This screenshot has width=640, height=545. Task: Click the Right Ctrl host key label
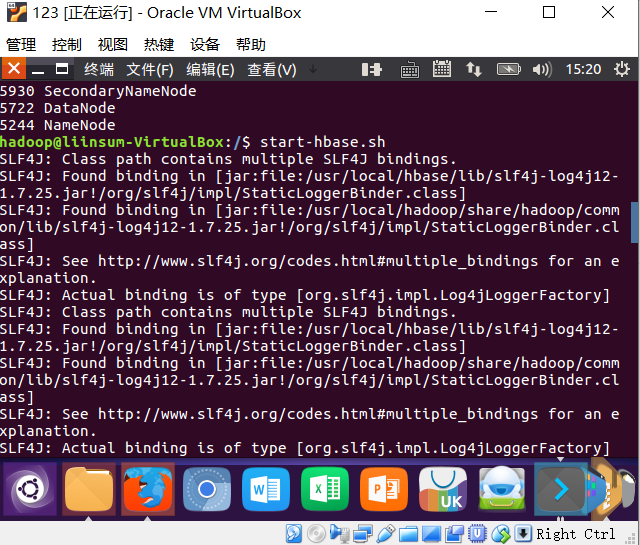click(576, 534)
